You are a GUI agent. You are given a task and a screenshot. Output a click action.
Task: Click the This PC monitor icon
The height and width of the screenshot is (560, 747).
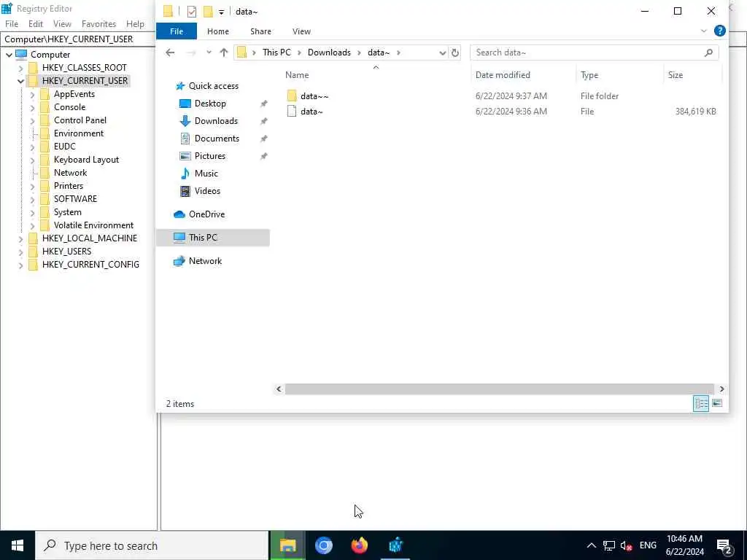(179, 238)
